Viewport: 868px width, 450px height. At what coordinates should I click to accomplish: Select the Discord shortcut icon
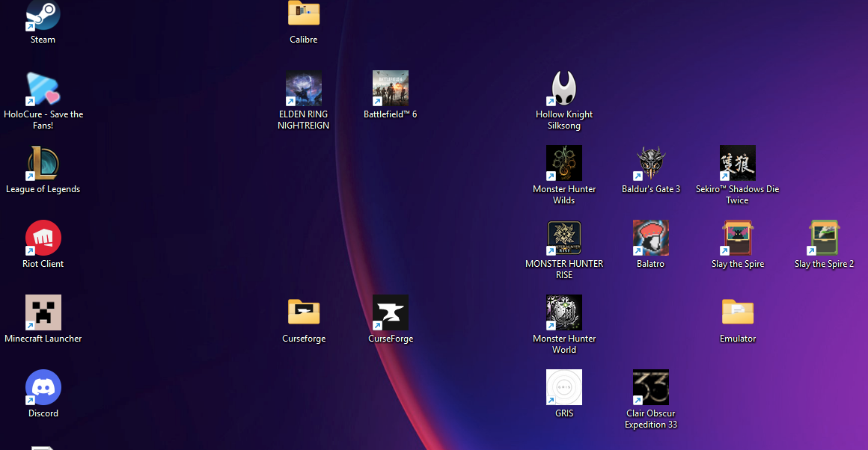click(43, 387)
